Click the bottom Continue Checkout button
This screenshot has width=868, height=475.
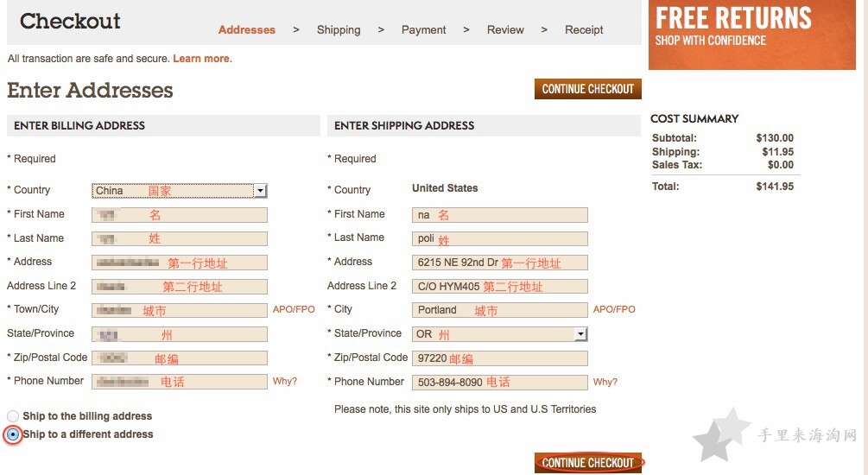click(588, 463)
